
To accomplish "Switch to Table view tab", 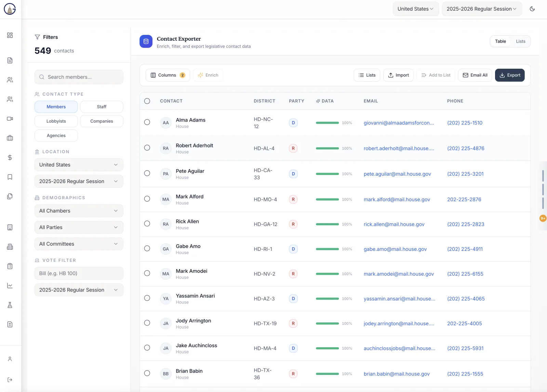I will tap(501, 41).
